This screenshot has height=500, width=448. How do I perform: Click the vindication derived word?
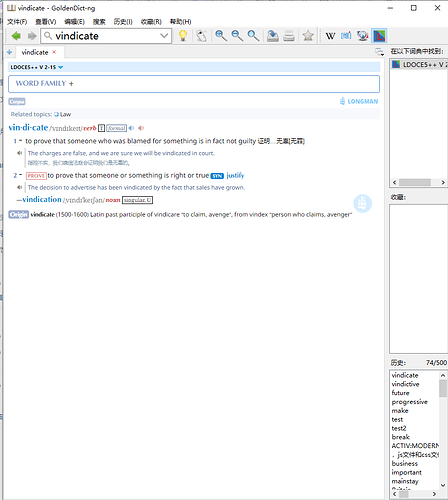[42, 199]
